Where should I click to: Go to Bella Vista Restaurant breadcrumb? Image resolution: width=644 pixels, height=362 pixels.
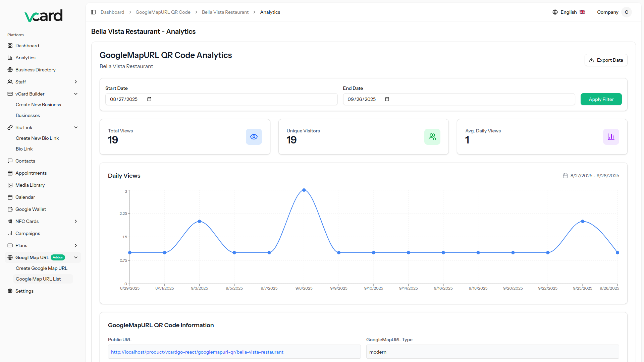pyautogui.click(x=225, y=12)
